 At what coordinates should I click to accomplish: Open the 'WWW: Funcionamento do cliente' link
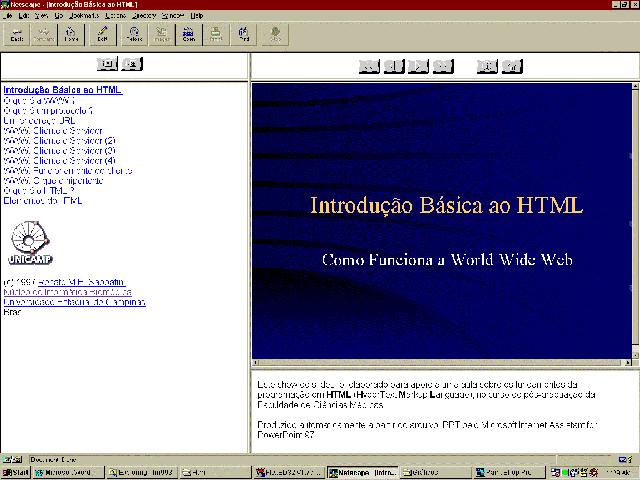(x=68, y=171)
